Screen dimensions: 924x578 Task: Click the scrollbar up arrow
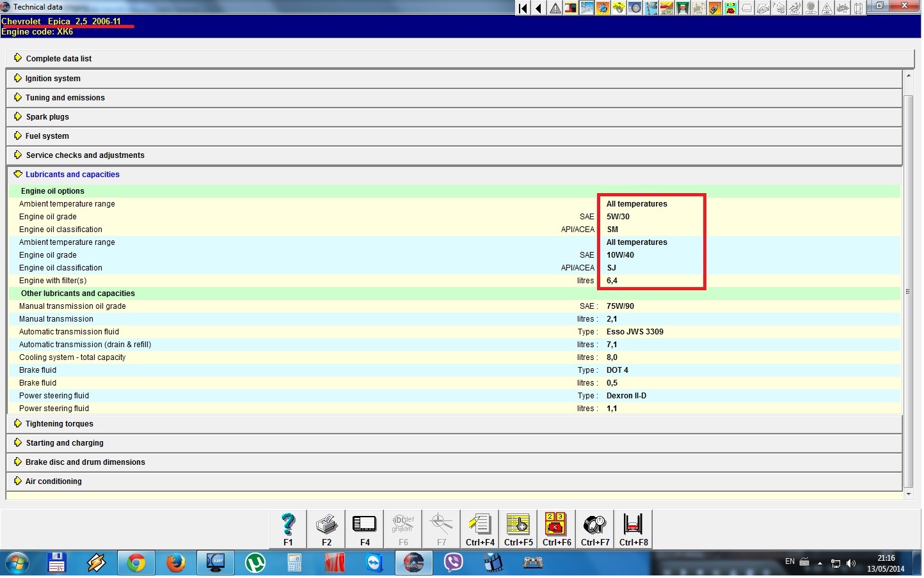pos(909,75)
